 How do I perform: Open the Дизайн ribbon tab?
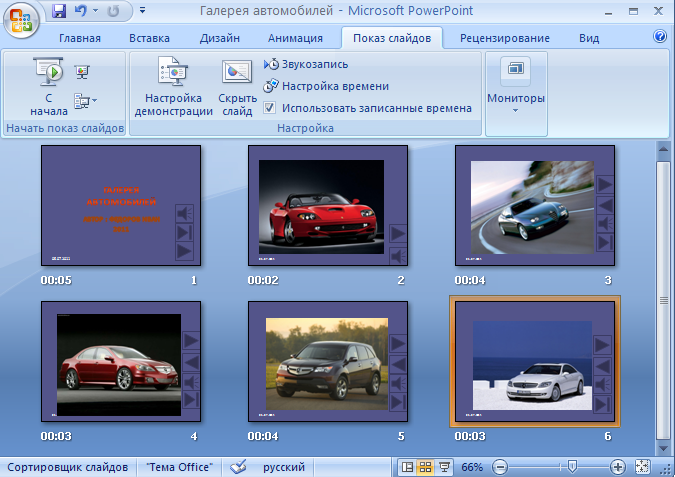220,38
